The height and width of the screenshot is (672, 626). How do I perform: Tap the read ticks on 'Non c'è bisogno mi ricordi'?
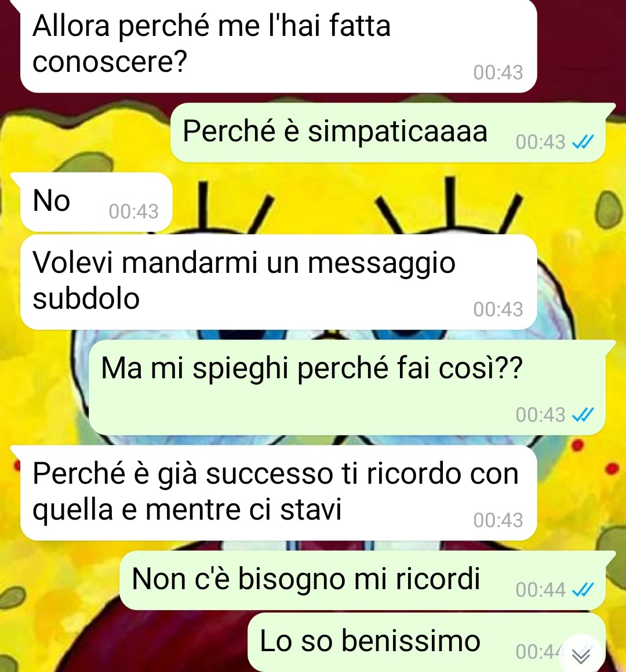click(x=584, y=590)
